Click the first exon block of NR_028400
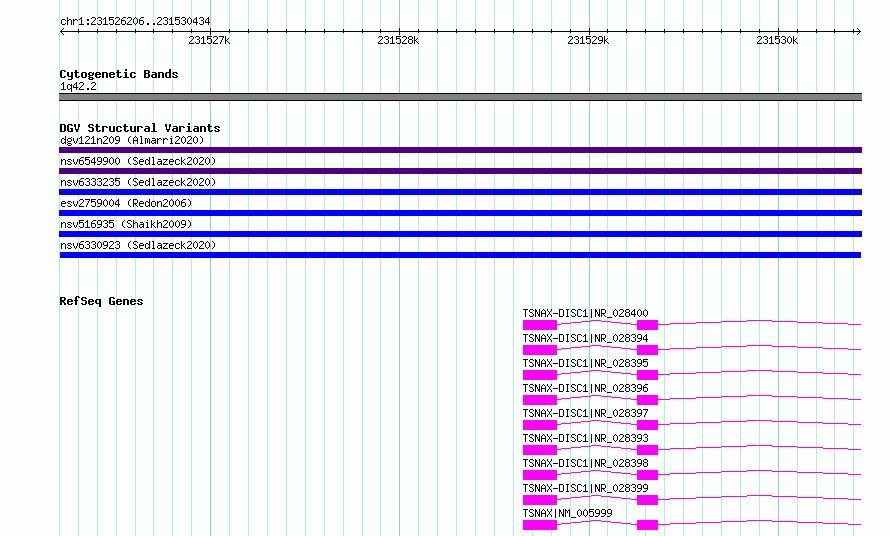 tap(540, 325)
